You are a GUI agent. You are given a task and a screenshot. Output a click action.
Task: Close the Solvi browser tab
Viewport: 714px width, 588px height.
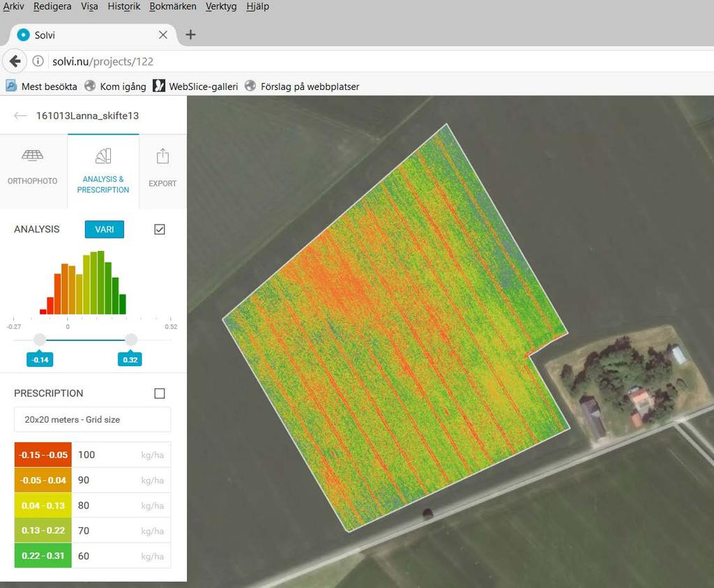[163, 35]
